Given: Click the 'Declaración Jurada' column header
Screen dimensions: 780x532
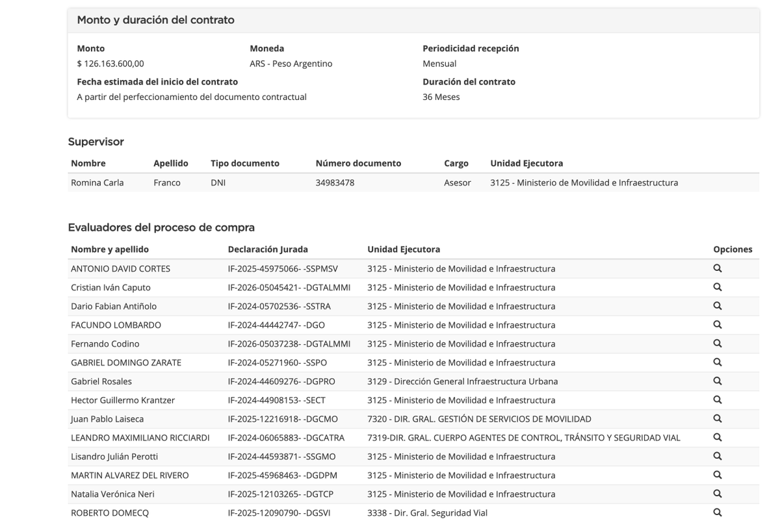Looking at the screenshot, I should (x=268, y=249).
